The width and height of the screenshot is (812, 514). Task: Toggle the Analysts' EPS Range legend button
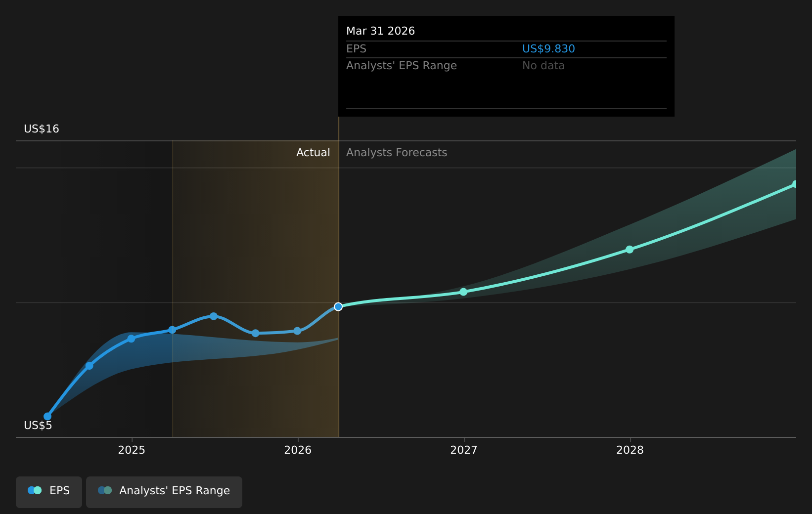coord(164,492)
